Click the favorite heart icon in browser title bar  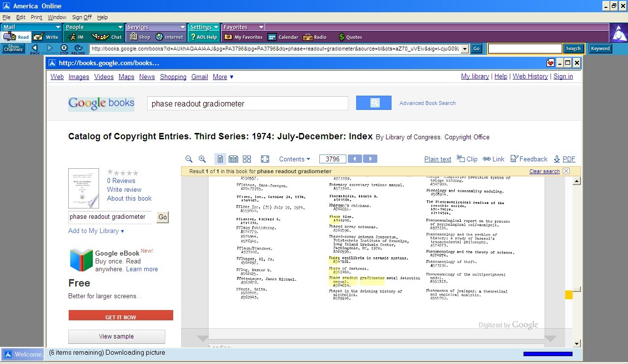point(550,63)
